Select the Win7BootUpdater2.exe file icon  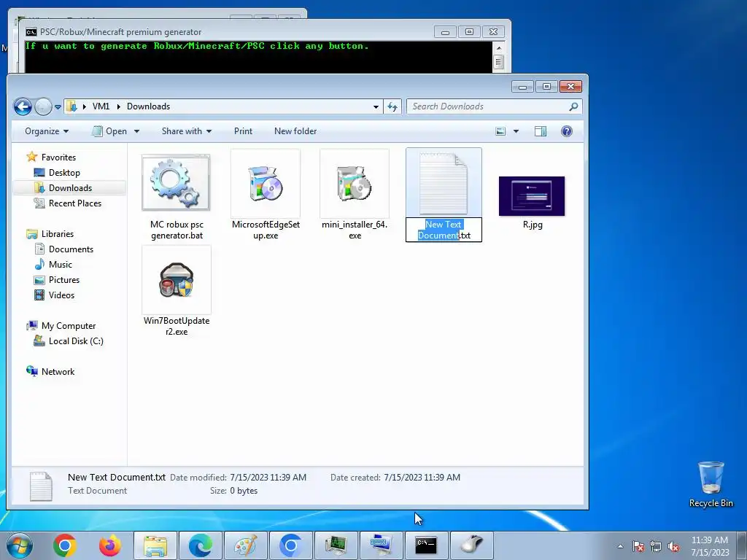tap(177, 281)
